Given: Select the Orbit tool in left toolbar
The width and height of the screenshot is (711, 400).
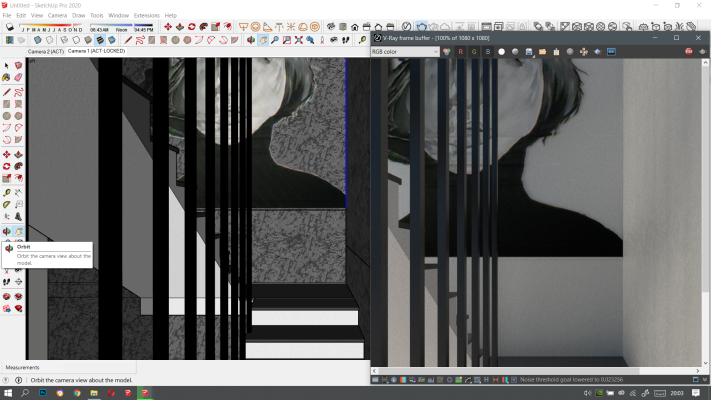Looking at the screenshot, I should point(6,231).
